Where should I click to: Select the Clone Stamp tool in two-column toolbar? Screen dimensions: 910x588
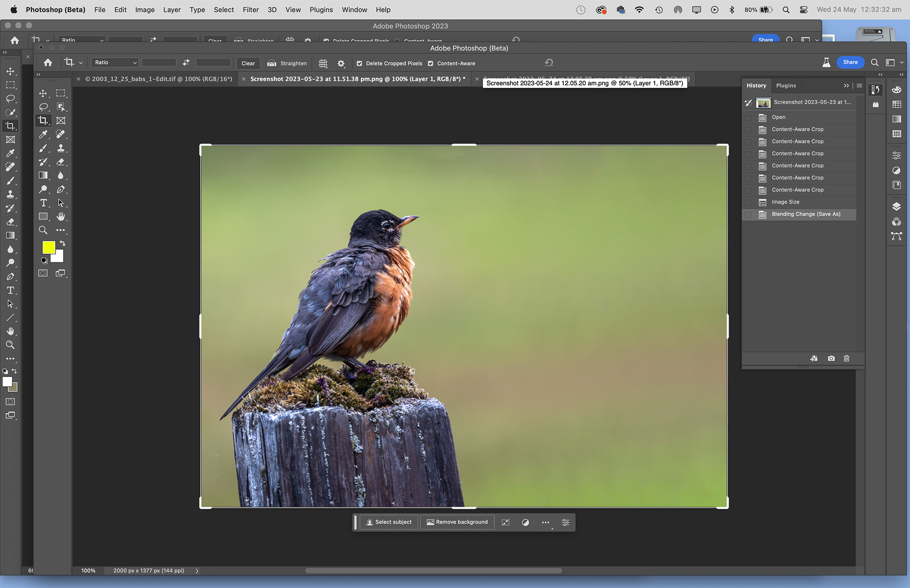tap(61, 148)
